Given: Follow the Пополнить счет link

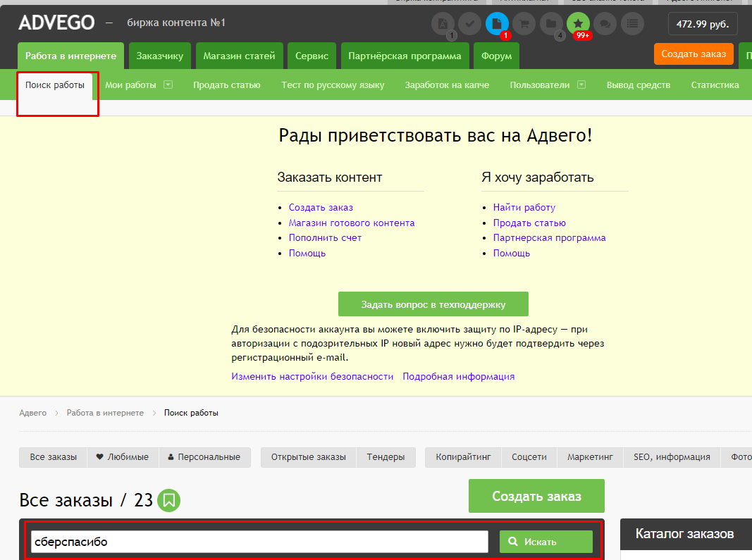Looking at the screenshot, I should coord(325,238).
